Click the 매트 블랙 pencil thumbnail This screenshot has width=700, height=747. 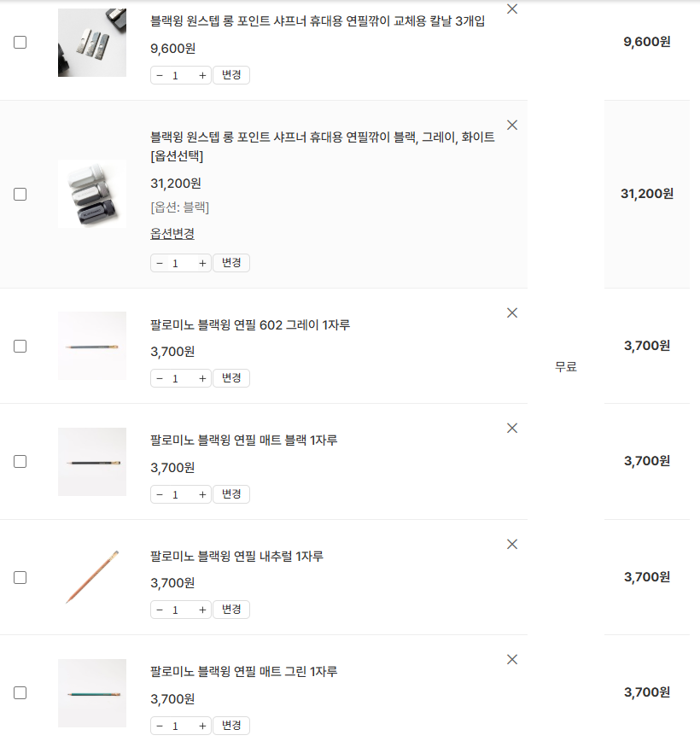92,462
